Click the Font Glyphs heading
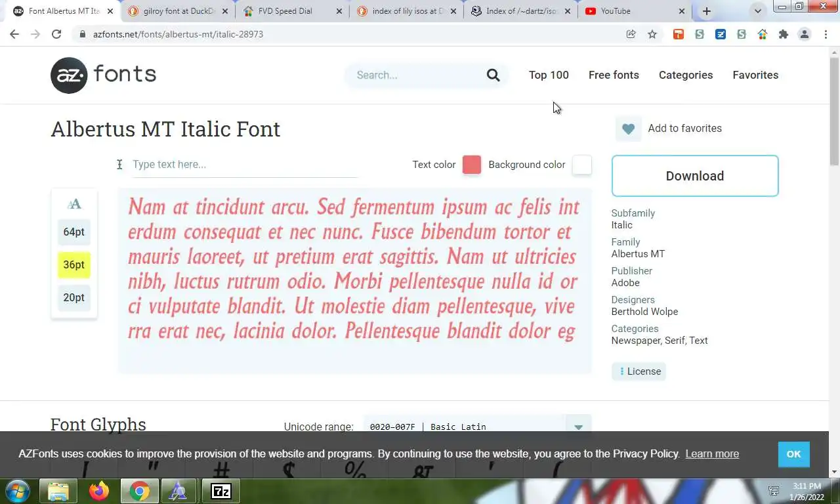This screenshot has width=840, height=504. click(x=98, y=425)
